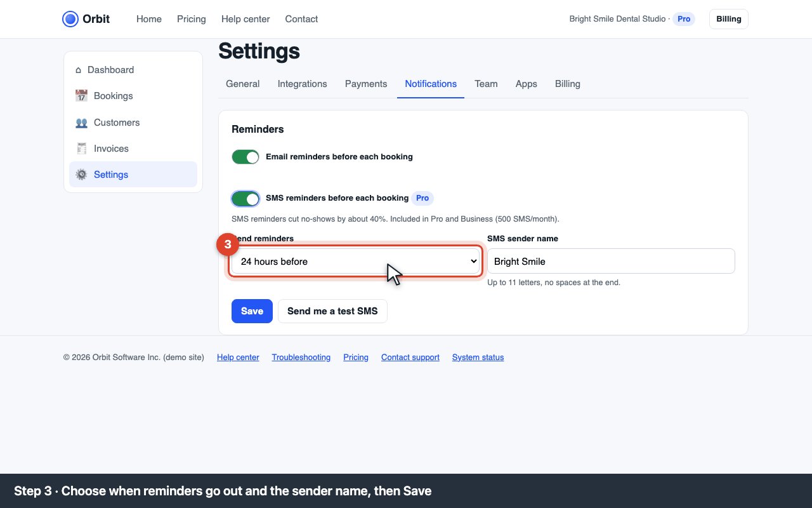Check the System status link

click(x=478, y=358)
